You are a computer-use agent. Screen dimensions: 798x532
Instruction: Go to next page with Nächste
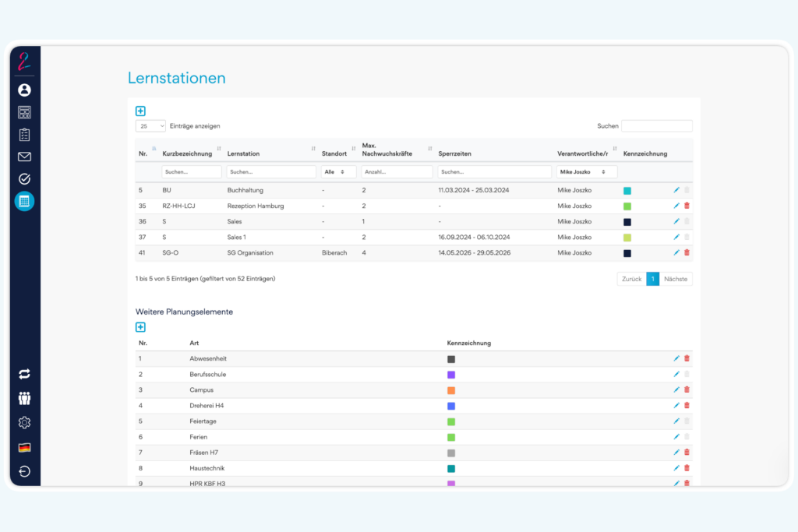[x=676, y=279]
